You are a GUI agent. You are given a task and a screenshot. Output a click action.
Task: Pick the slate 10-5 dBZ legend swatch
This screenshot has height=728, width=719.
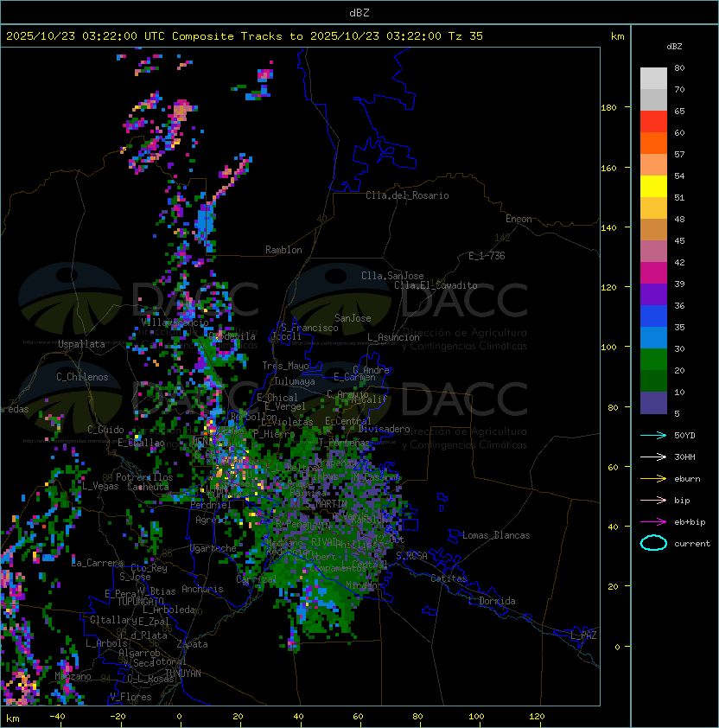[x=653, y=403]
